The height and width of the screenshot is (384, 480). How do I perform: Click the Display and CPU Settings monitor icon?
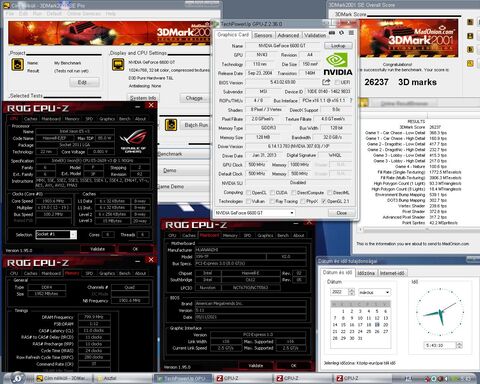click(118, 64)
